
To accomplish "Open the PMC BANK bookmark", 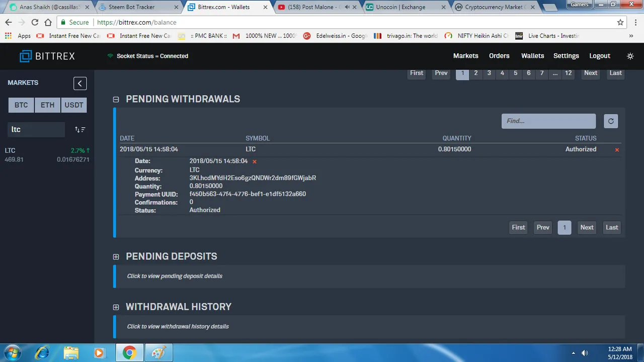I will pyautogui.click(x=203, y=36).
